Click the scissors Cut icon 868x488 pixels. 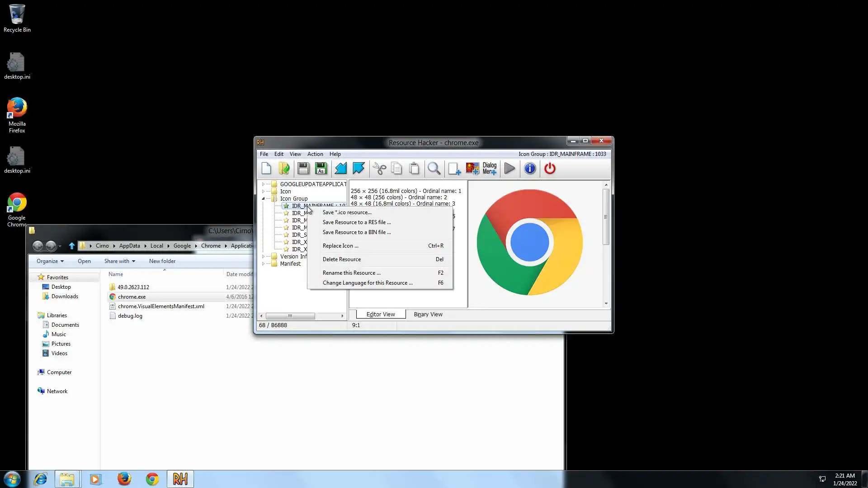click(379, 169)
